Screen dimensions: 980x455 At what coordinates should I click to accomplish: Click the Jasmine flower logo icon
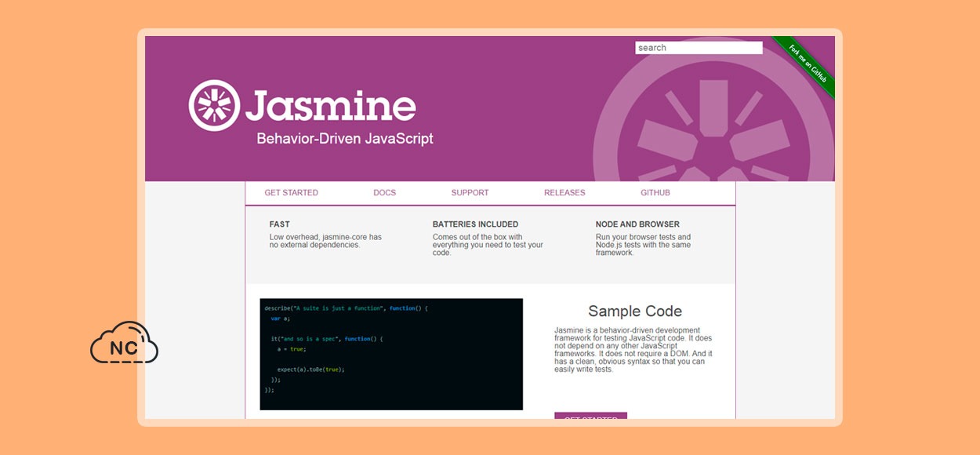(x=214, y=105)
